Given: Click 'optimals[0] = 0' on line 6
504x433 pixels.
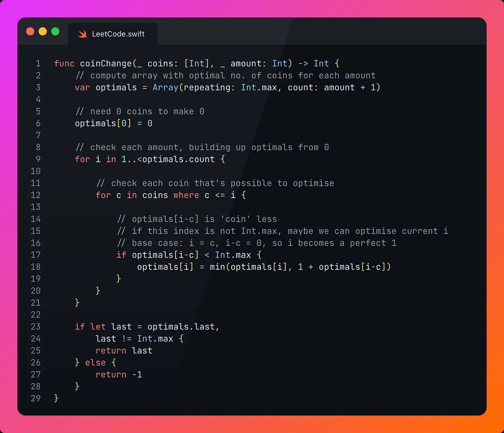Looking at the screenshot, I should (114, 123).
